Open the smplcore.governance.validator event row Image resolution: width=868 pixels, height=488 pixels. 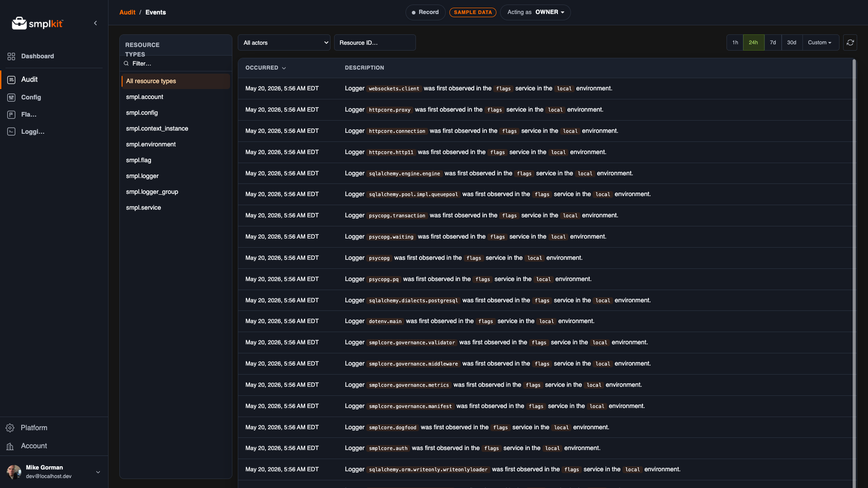click(x=545, y=343)
